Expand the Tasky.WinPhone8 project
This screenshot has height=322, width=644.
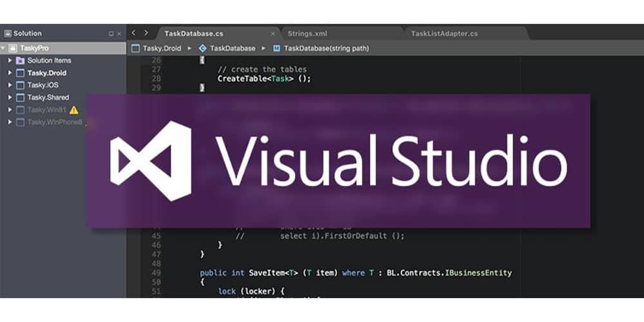(x=10, y=122)
